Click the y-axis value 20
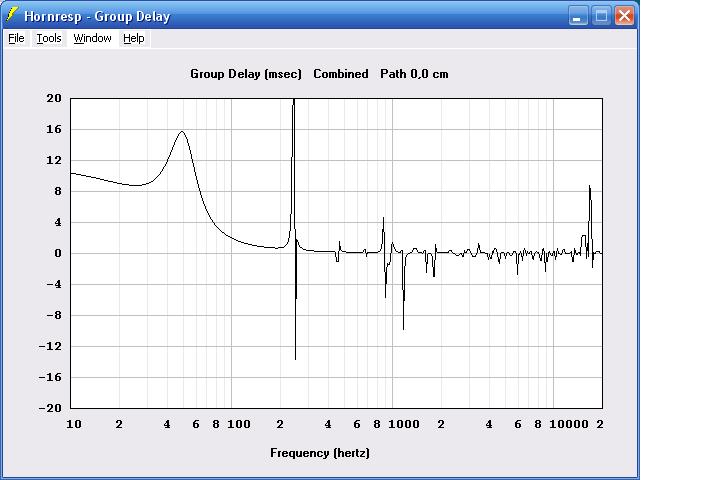705x480 pixels. pos(54,98)
